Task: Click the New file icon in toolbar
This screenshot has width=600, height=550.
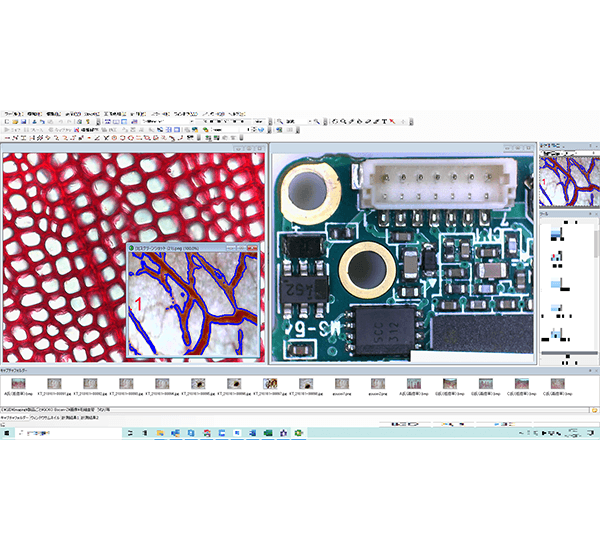Action: pyautogui.click(x=7, y=121)
